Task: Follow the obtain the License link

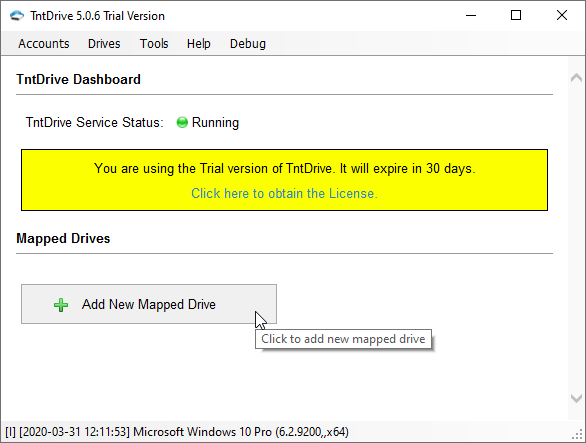Action: coord(284,193)
